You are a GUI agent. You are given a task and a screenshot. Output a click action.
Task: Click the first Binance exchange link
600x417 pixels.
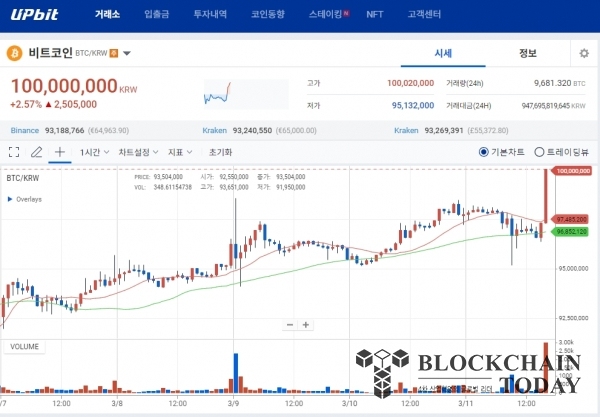click(24, 130)
